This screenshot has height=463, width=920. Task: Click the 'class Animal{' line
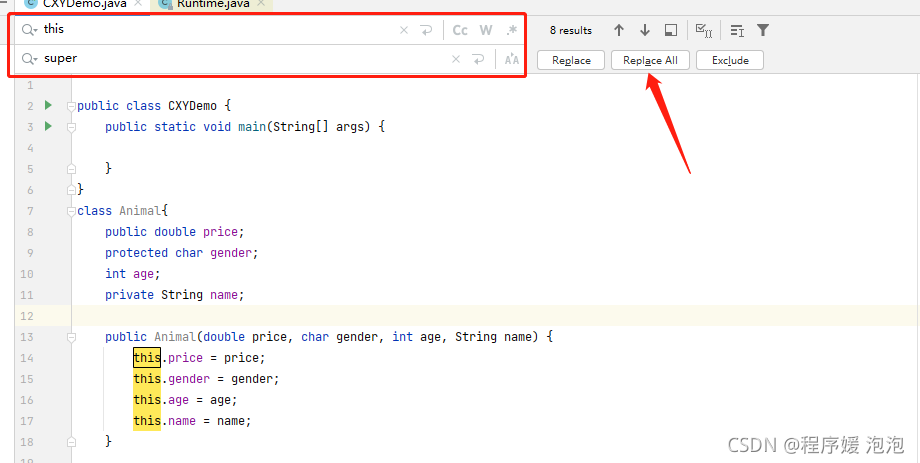point(123,211)
